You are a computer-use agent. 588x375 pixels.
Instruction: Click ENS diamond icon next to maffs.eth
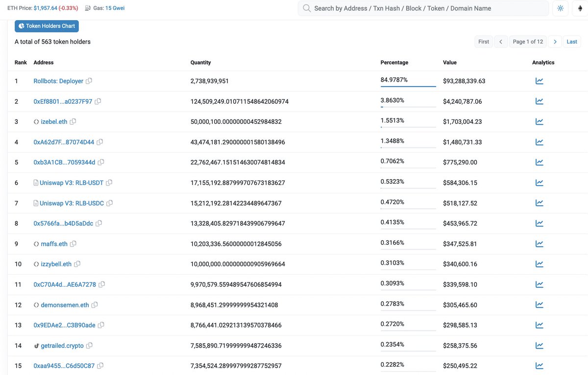[35, 243]
